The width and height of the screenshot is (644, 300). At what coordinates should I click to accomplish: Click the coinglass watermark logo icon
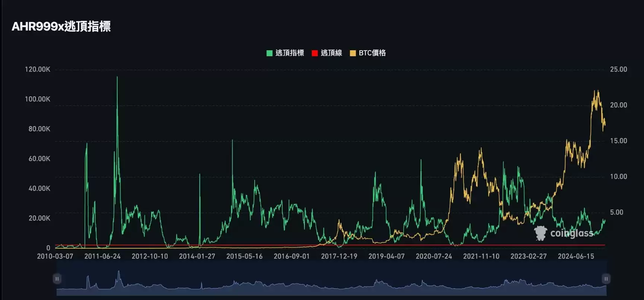pos(540,233)
